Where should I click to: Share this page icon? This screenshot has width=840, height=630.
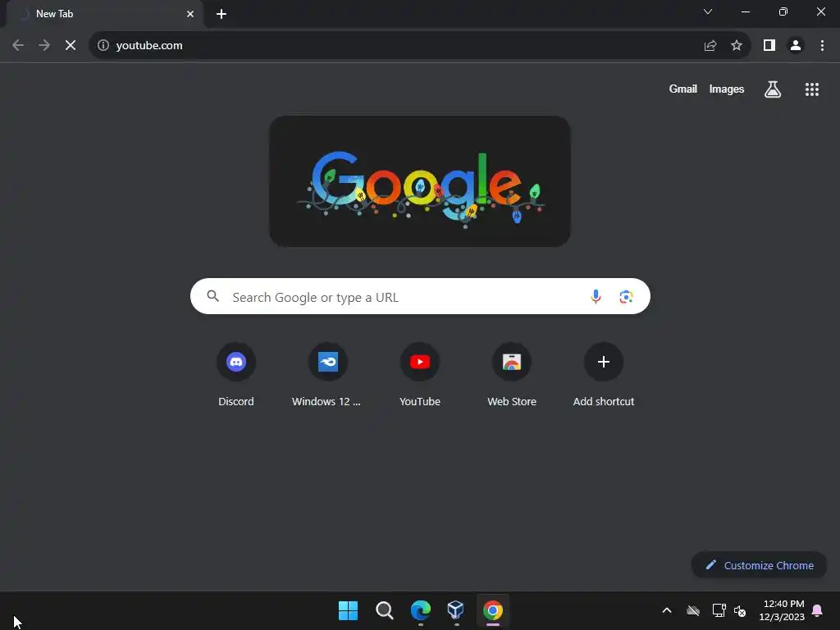[x=710, y=46]
